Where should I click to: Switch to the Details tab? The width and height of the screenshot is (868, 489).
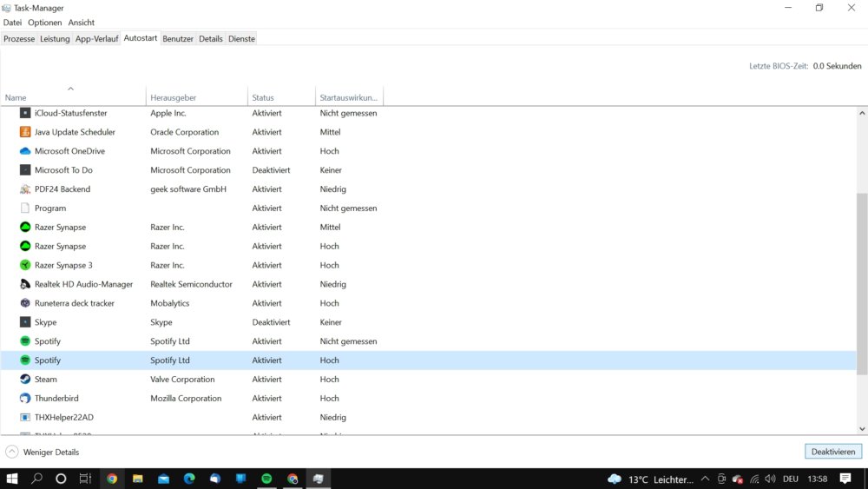pyautogui.click(x=211, y=39)
